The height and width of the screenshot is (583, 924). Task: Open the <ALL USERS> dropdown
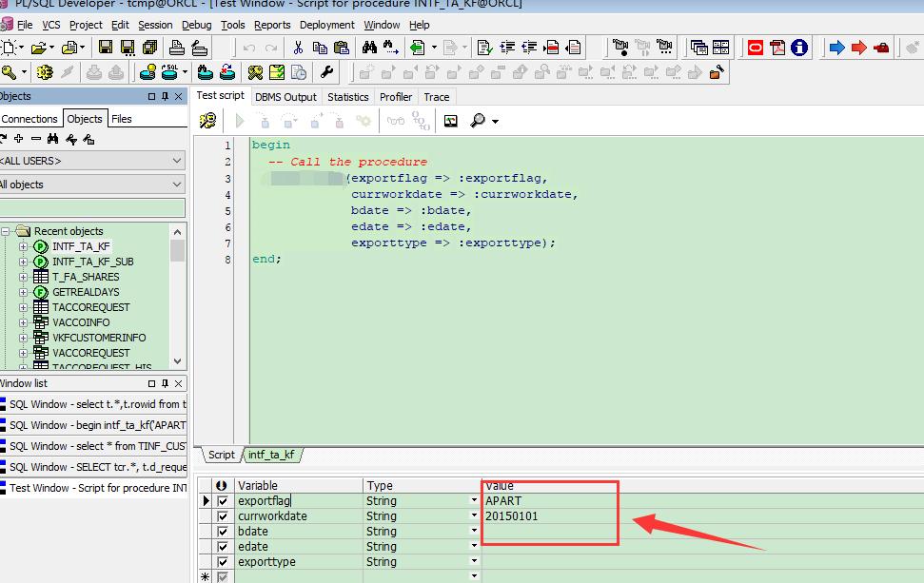coord(175,160)
